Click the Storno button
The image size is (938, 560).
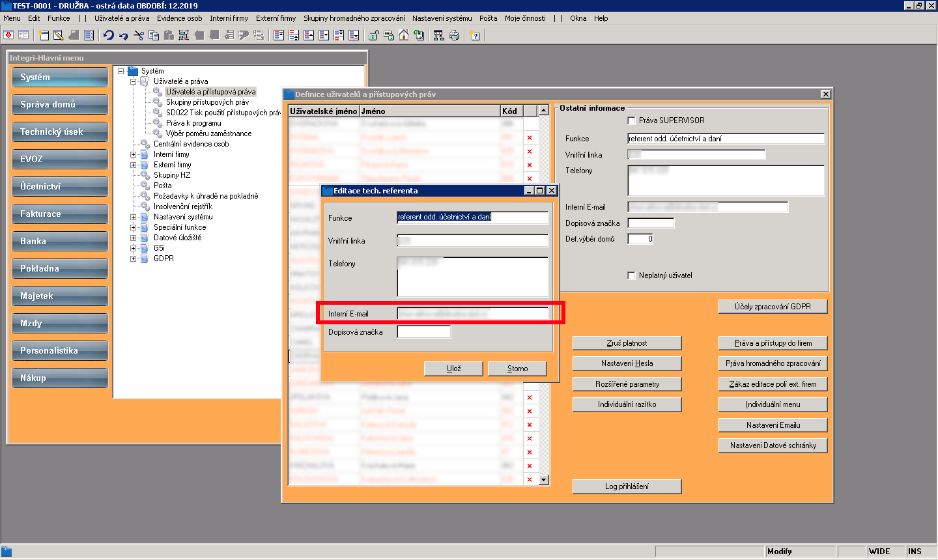click(x=517, y=369)
